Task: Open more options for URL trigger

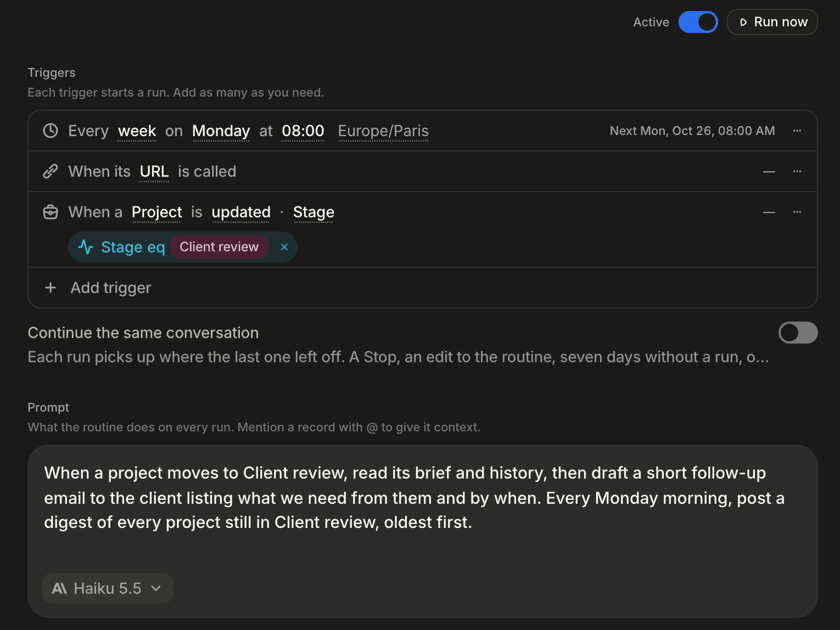Action: [x=797, y=171]
